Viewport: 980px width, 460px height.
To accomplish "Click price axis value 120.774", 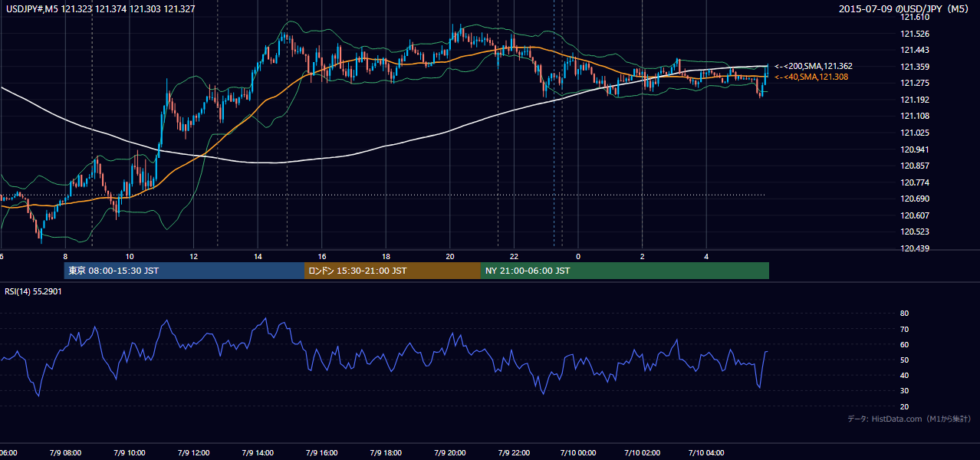I will pos(914,182).
